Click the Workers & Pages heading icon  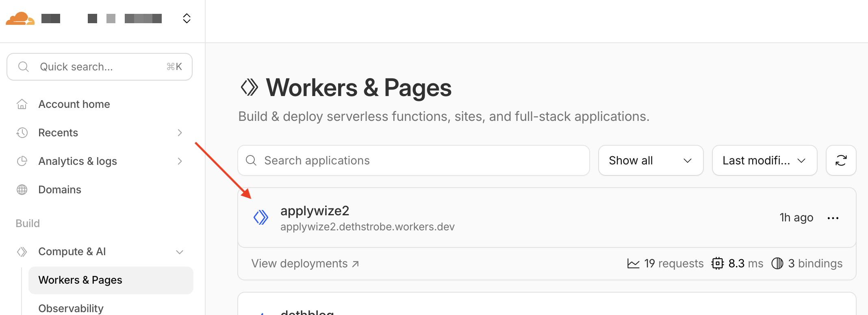click(x=249, y=87)
